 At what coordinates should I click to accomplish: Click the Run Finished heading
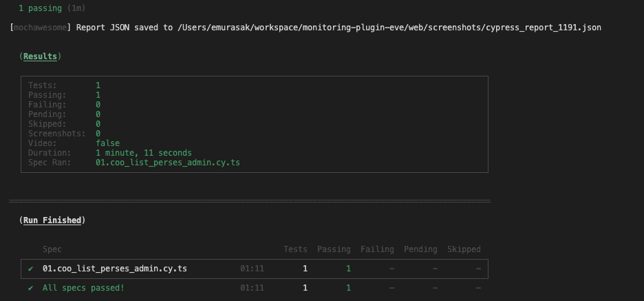[x=52, y=220]
